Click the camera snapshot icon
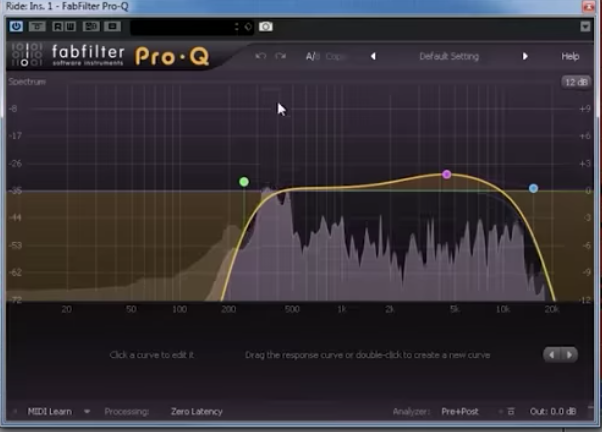Viewport: 602px width, 432px height. [266, 26]
